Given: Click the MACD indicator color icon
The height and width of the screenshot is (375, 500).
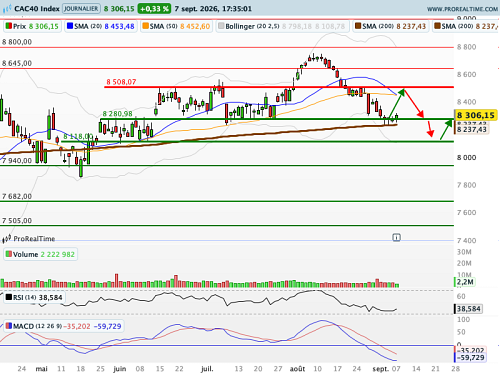Looking at the screenshot, I should pos(9,326).
